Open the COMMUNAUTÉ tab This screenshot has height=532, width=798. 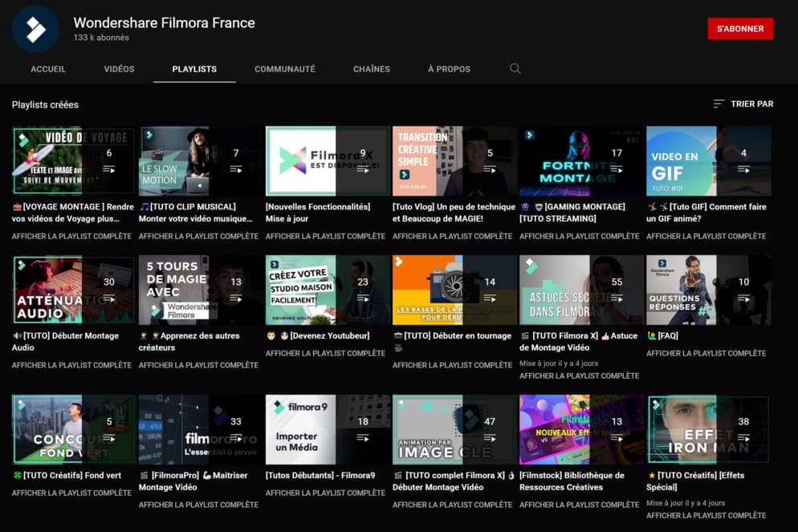[284, 69]
